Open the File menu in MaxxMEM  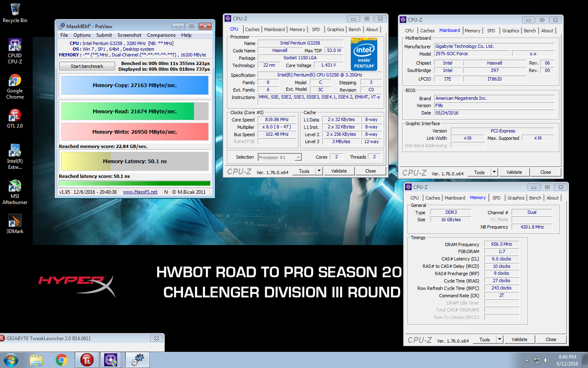[x=64, y=35]
